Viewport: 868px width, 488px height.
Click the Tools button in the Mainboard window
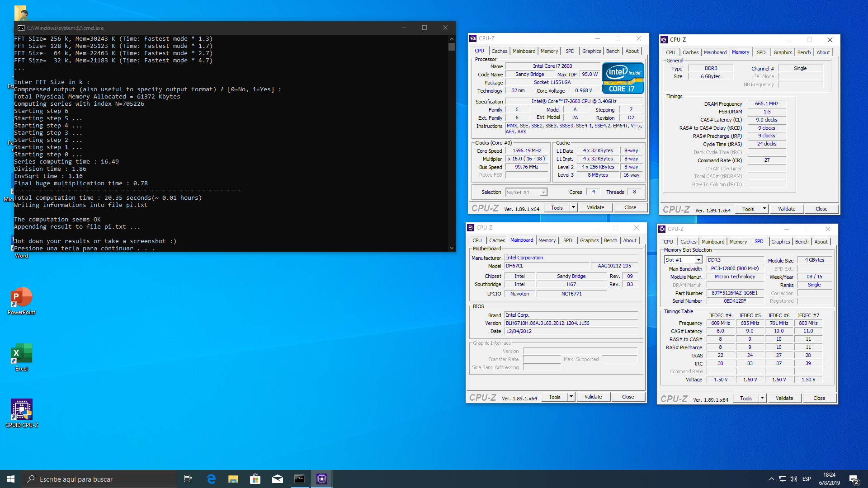[555, 397]
